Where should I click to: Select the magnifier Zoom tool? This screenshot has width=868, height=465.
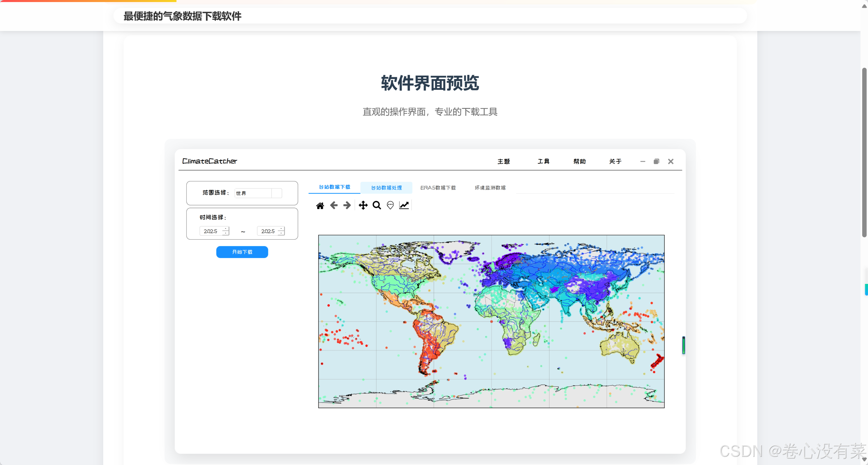point(377,205)
